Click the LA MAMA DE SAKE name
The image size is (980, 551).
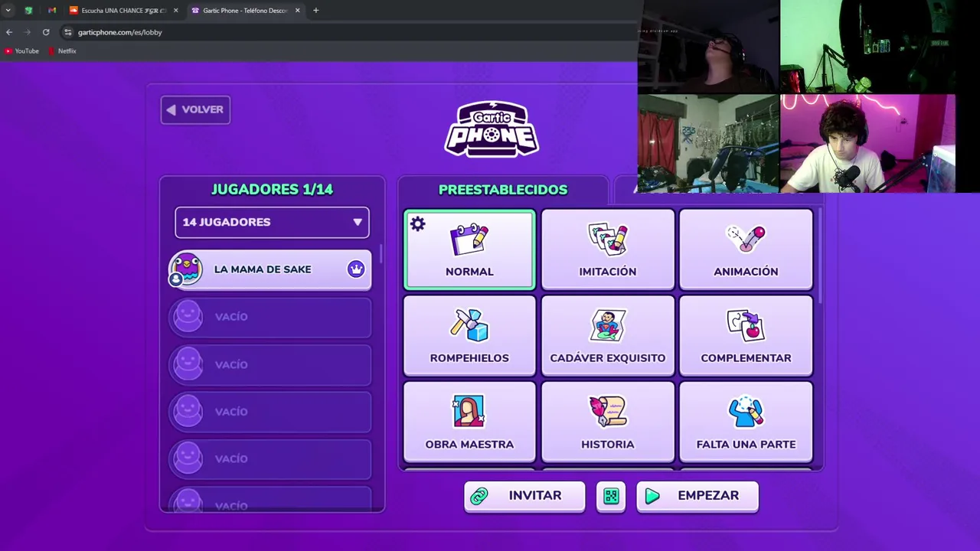point(263,269)
